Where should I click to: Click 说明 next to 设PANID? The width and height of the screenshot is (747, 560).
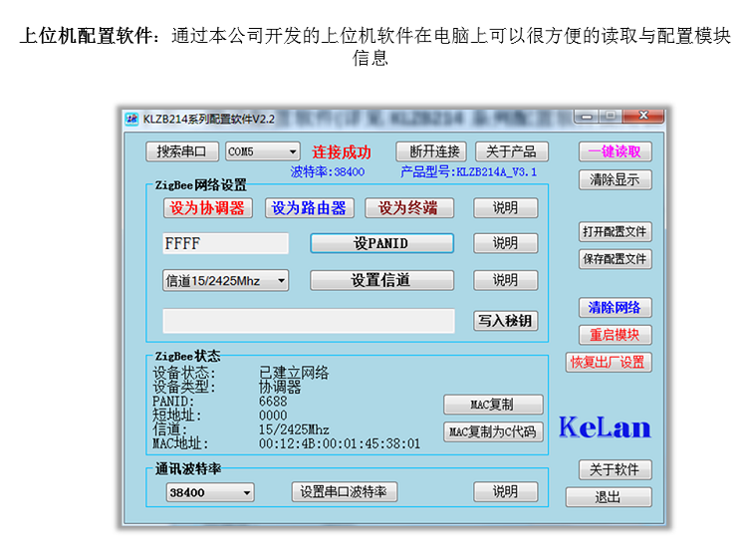505,243
